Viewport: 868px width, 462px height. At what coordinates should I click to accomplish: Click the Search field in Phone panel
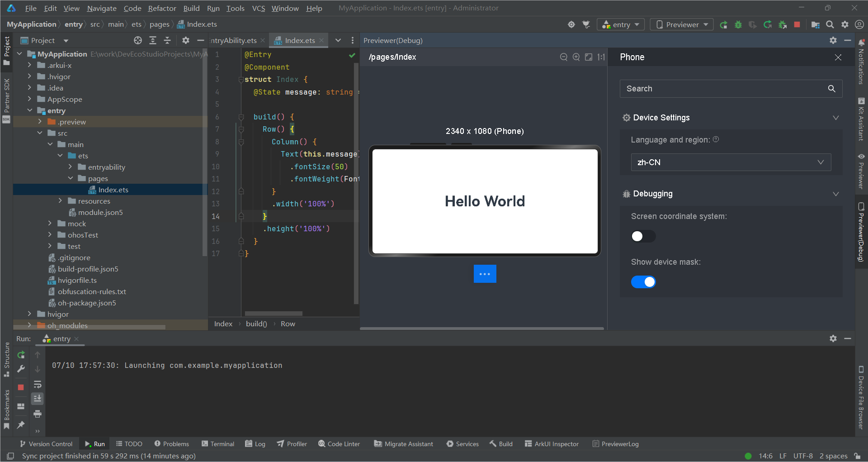[723, 89]
